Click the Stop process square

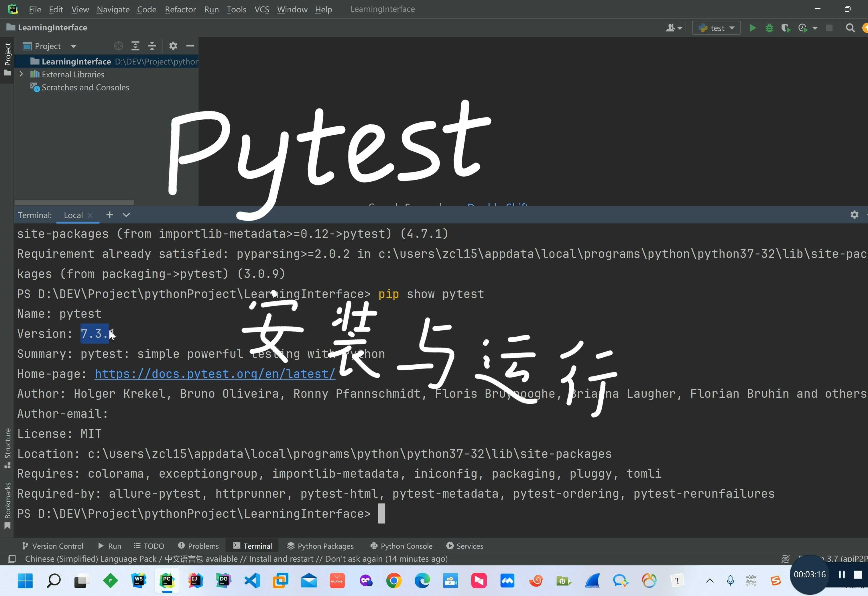(x=829, y=28)
